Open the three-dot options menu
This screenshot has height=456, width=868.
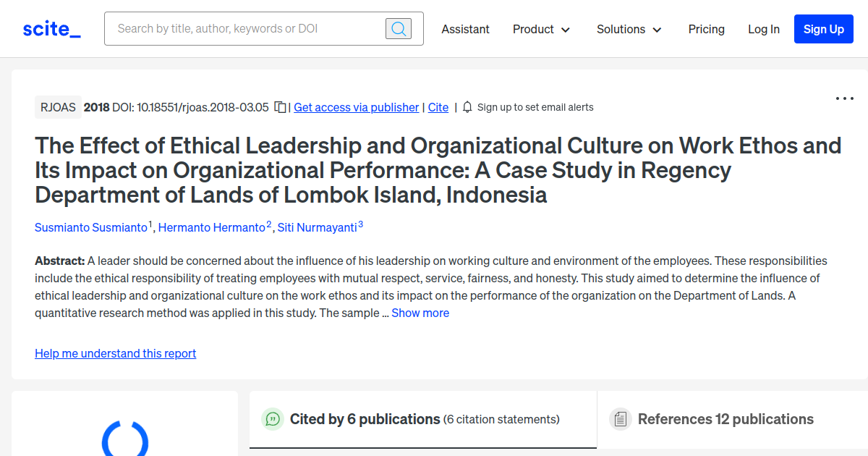(x=844, y=98)
